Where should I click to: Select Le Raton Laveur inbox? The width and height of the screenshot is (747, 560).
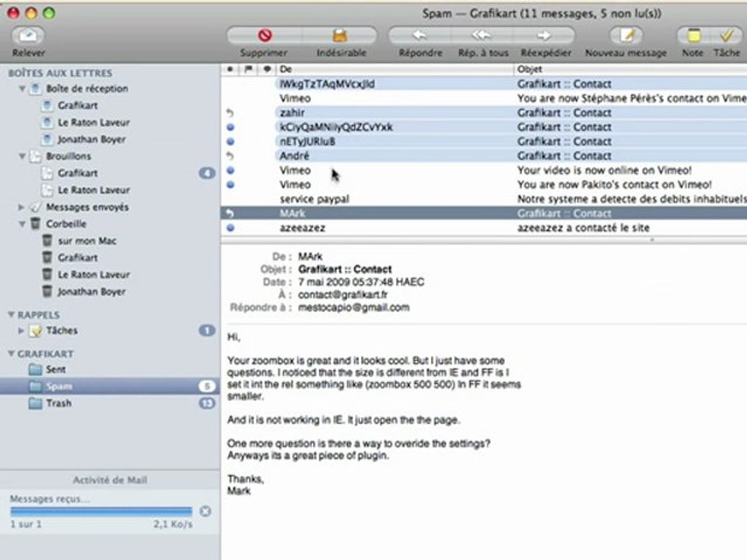click(x=93, y=122)
